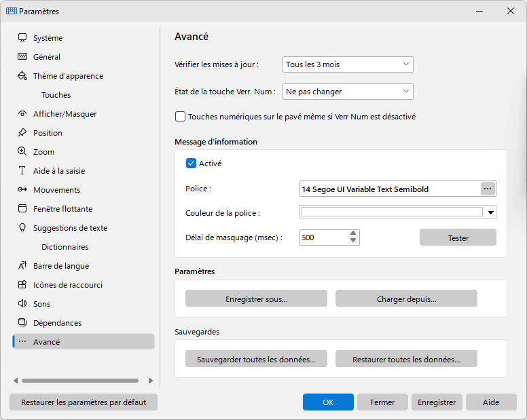Click the Police font text field
The height and width of the screenshot is (420, 527).
390,189
